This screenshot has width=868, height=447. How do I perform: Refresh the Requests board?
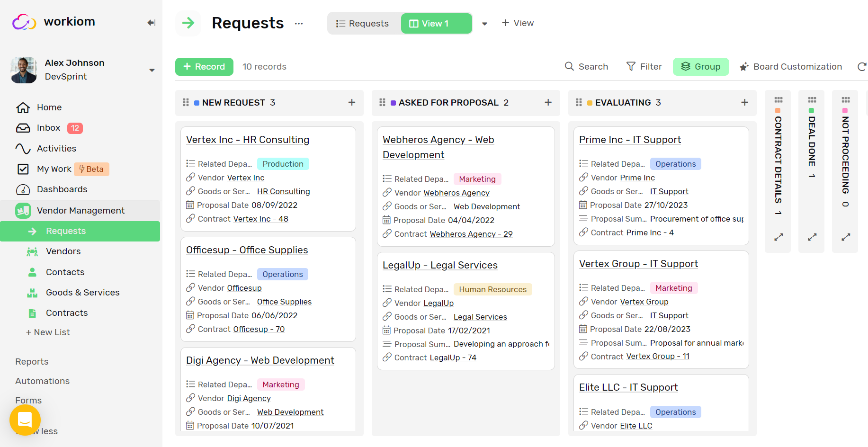tap(862, 66)
